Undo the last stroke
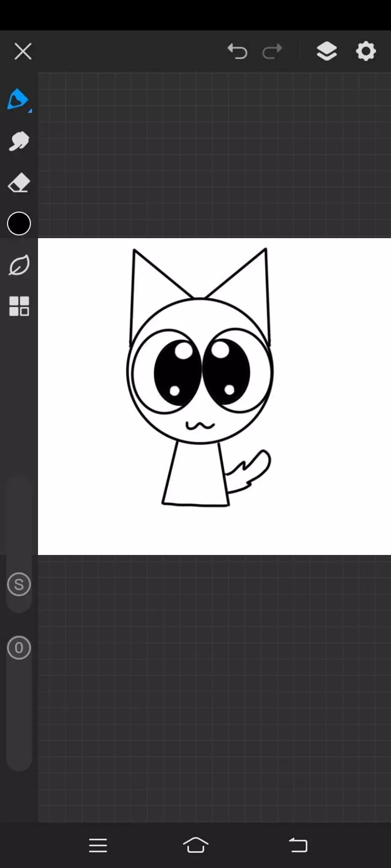The height and width of the screenshot is (868, 391). [x=237, y=52]
